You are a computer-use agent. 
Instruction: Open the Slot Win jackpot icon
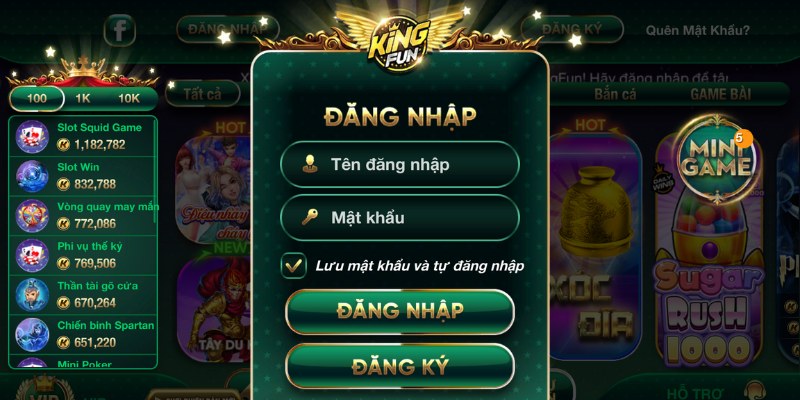click(x=32, y=176)
